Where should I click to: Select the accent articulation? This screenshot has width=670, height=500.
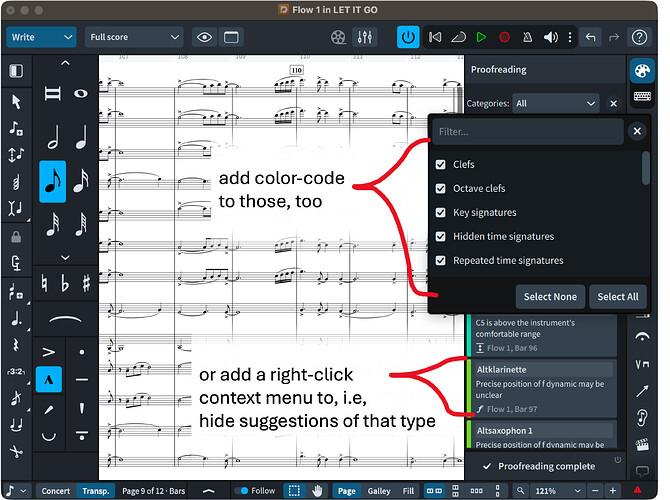49,352
